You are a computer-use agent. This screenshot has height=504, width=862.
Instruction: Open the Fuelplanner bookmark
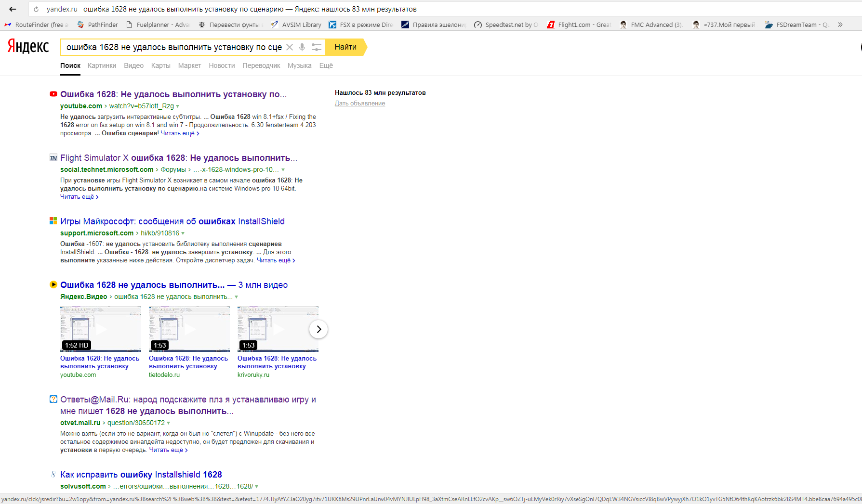(x=158, y=25)
